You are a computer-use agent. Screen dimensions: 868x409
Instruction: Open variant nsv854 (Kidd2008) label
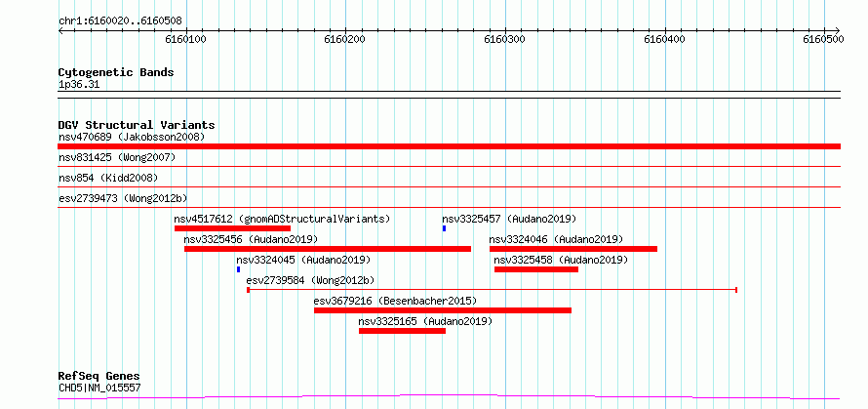(x=108, y=178)
